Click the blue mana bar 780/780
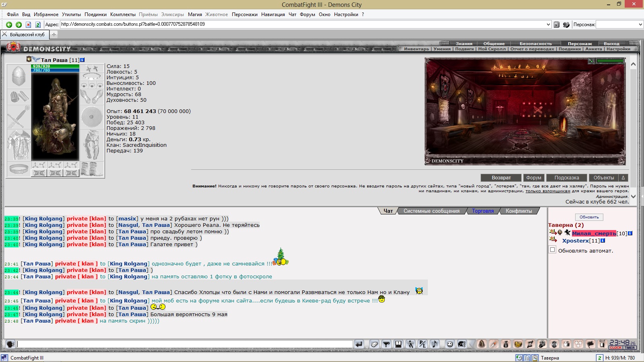 point(55,70)
